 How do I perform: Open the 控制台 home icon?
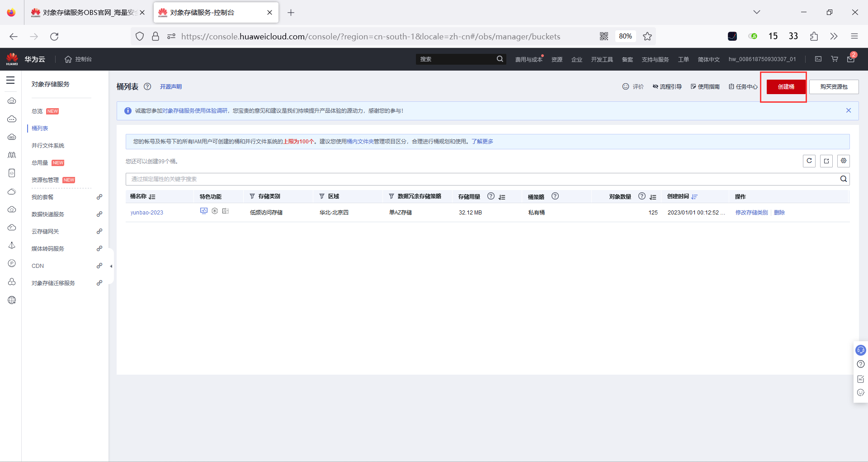point(68,59)
